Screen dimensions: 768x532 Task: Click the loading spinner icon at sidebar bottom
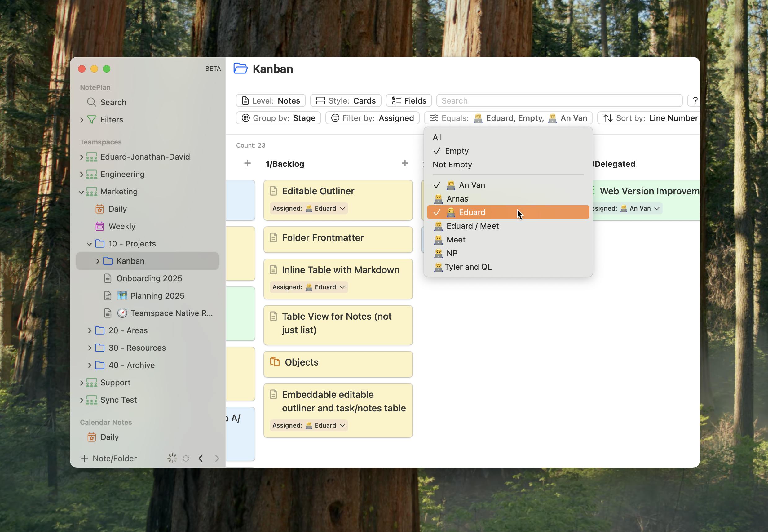(172, 458)
